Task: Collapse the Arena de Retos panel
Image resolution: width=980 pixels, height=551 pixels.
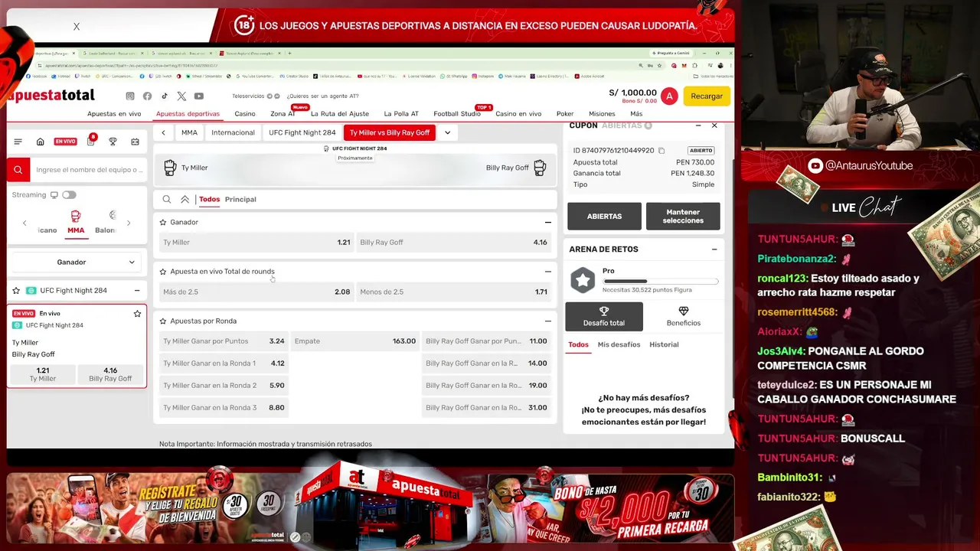Action: click(714, 249)
